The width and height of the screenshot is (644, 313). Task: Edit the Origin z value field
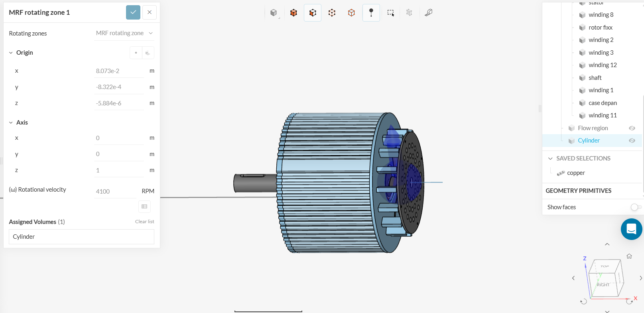[x=119, y=103]
